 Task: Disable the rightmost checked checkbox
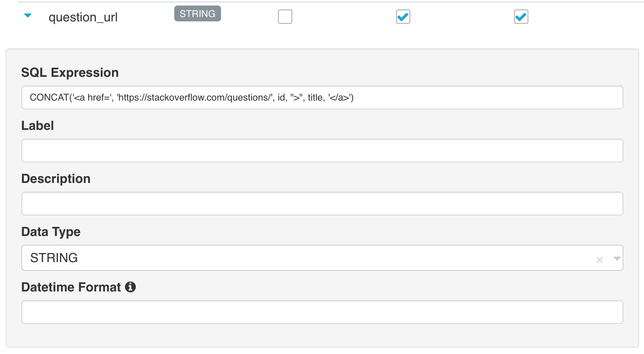521,17
